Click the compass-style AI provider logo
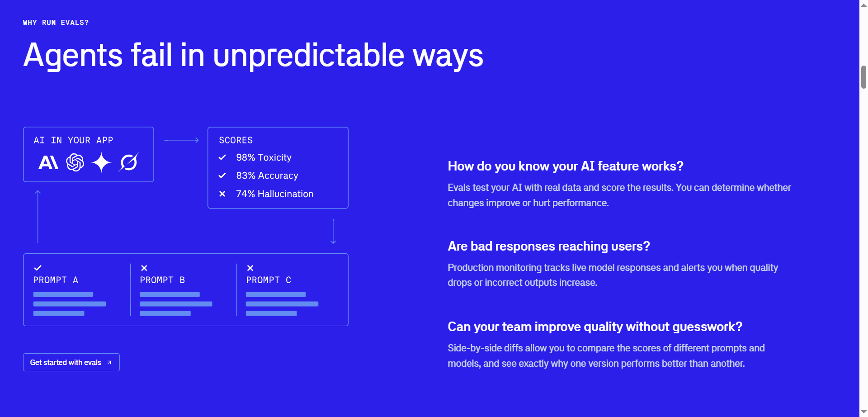This screenshot has height=417, width=868. pos(128,163)
